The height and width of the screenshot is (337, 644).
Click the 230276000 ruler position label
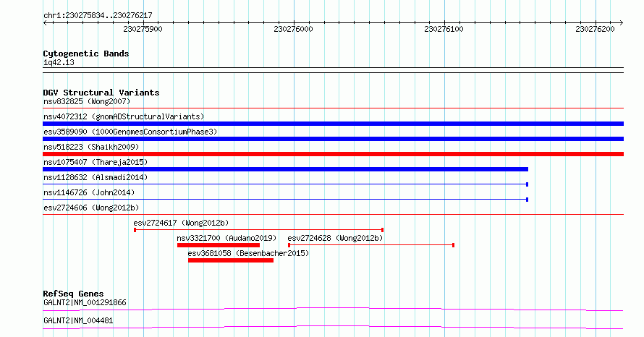pos(293,29)
